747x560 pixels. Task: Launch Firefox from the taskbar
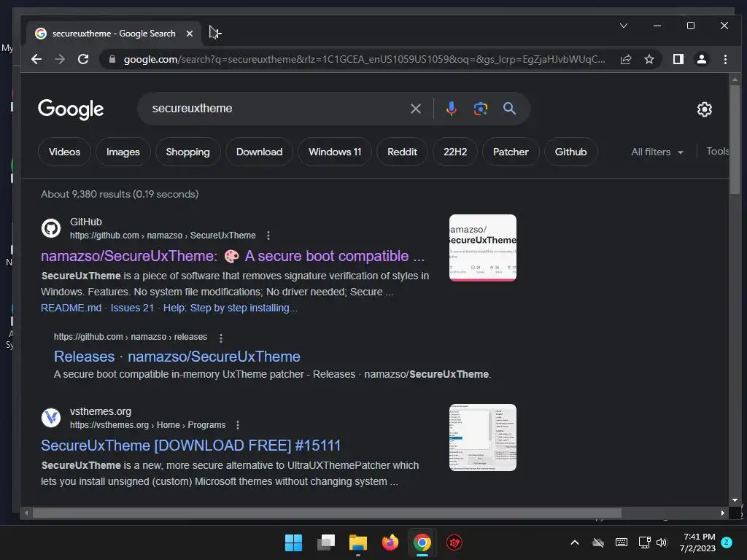click(390, 542)
